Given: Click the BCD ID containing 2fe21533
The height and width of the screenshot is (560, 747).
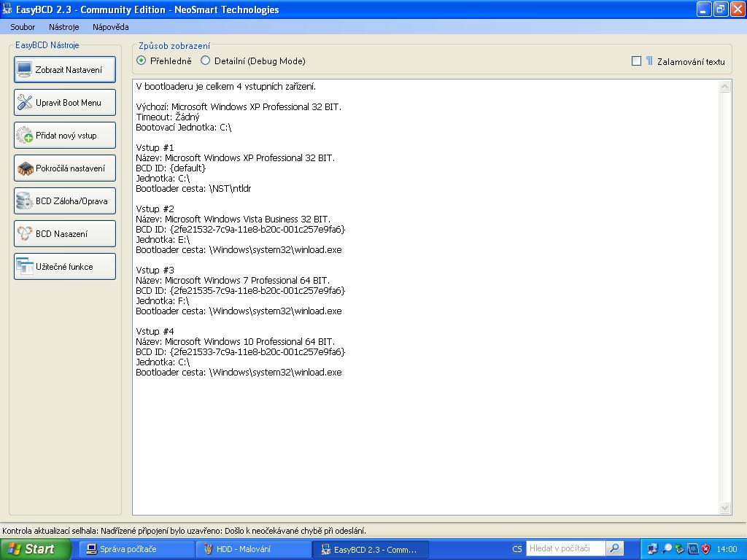Looking at the screenshot, I should coord(241,352).
